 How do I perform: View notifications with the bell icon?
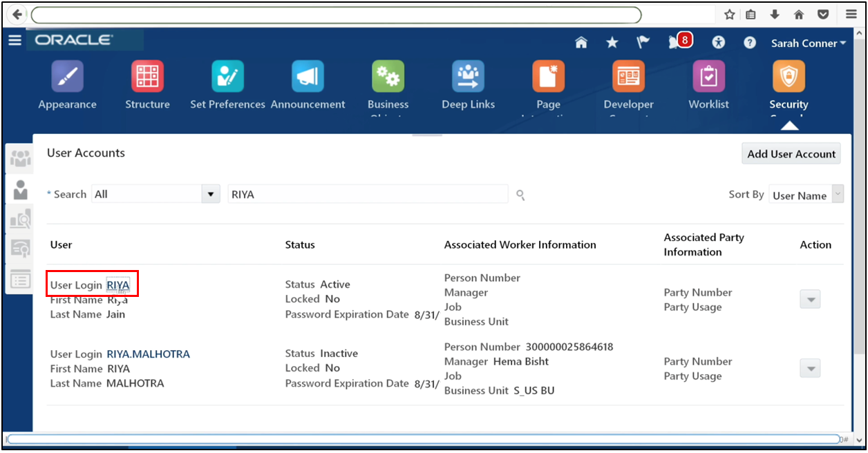point(674,42)
